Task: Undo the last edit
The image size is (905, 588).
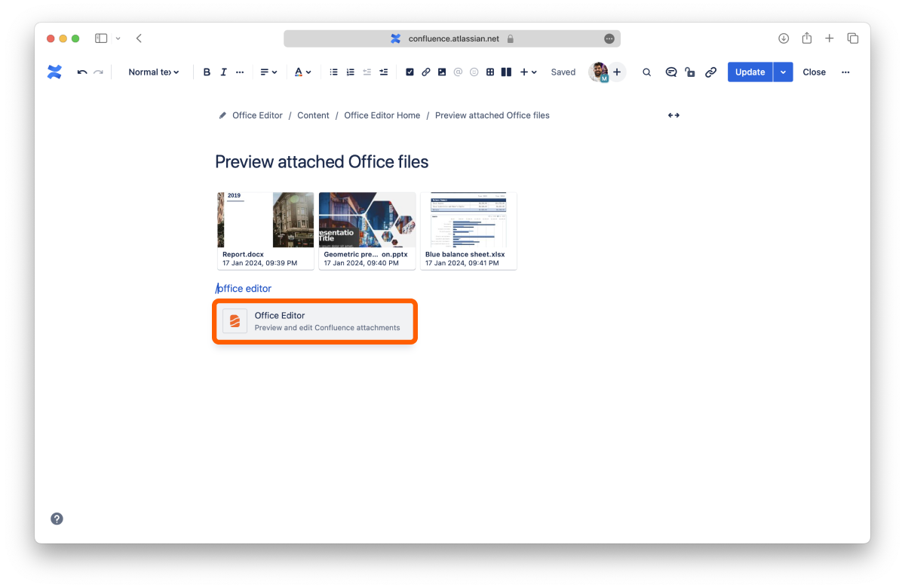Action: coord(82,72)
